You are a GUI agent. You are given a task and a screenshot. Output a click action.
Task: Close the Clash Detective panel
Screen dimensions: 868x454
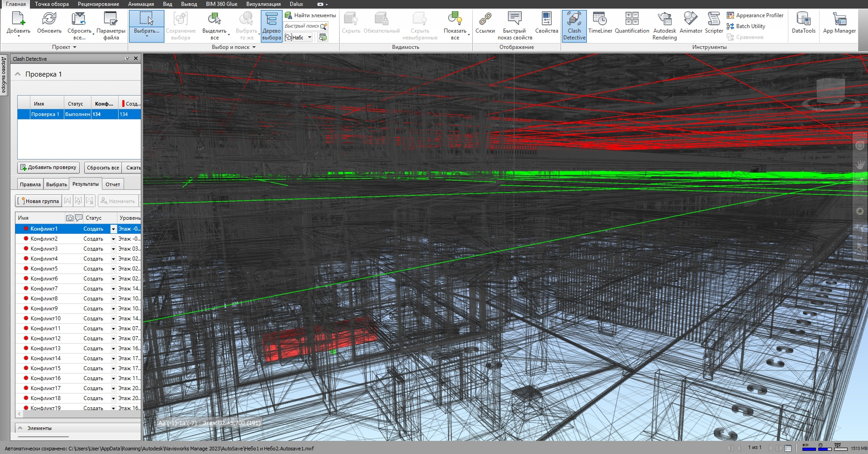coord(136,58)
